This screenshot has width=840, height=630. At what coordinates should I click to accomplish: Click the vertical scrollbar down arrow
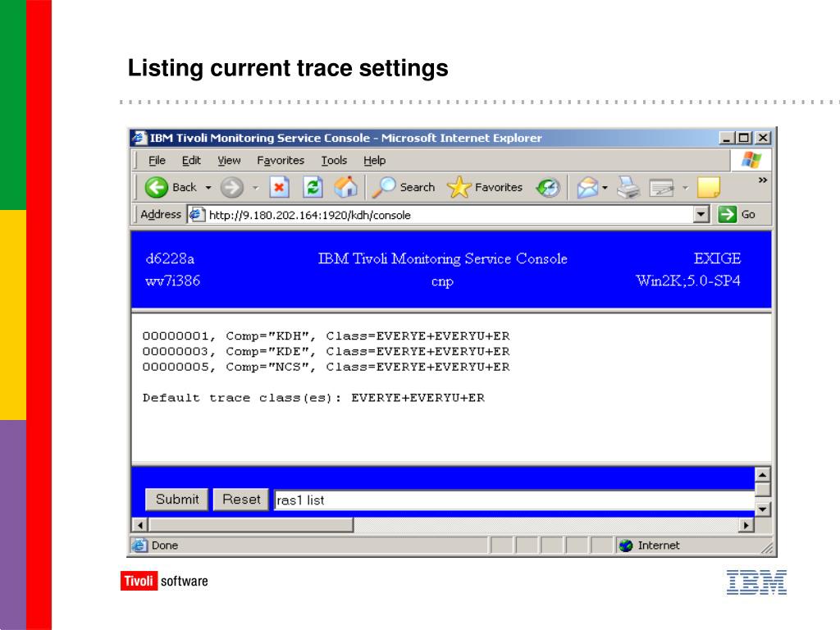click(762, 509)
